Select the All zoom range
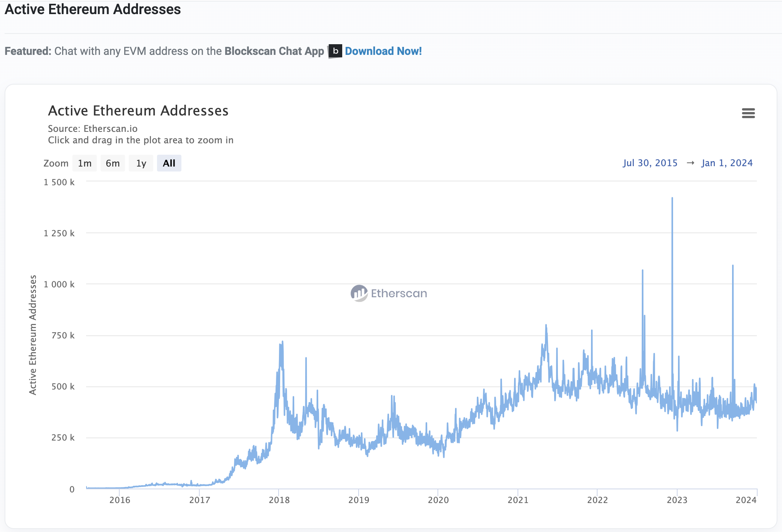 [169, 163]
